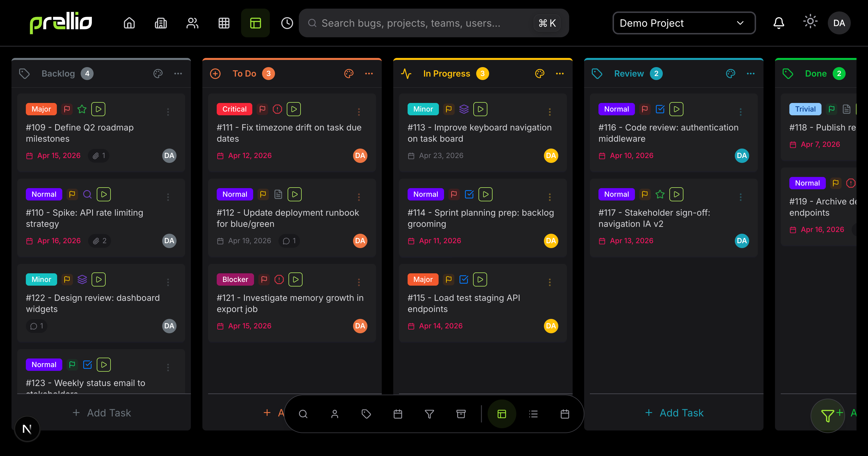This screenshot has width=868, height=456.
Task: Open the date filter in bottom toolbar
Action: (x=398, y=414)
